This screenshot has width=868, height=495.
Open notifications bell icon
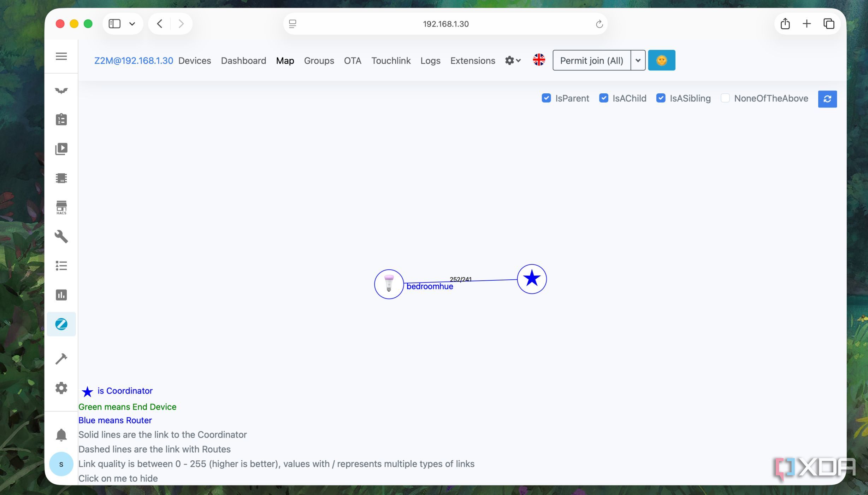pyautogui.click(x=61, y=435)
